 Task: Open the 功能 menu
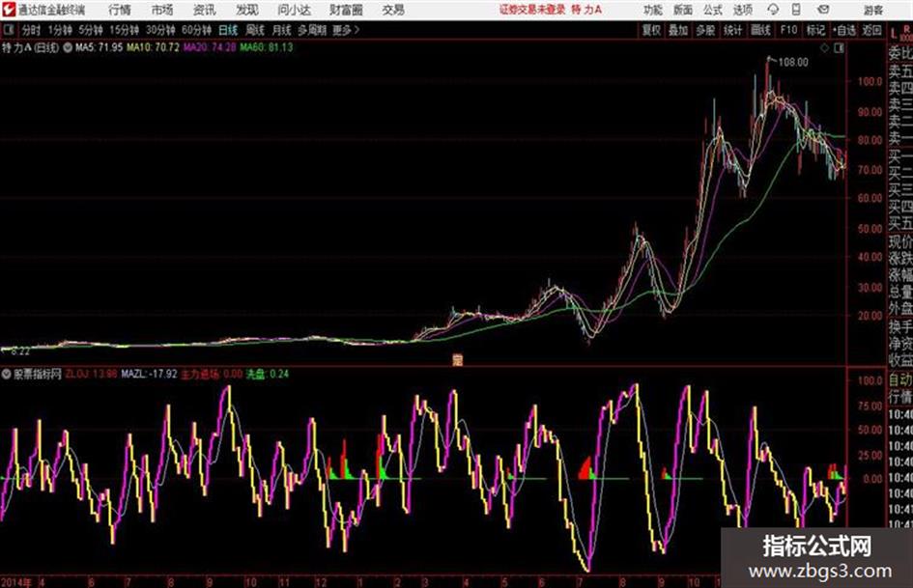click(x=653, y=10)
